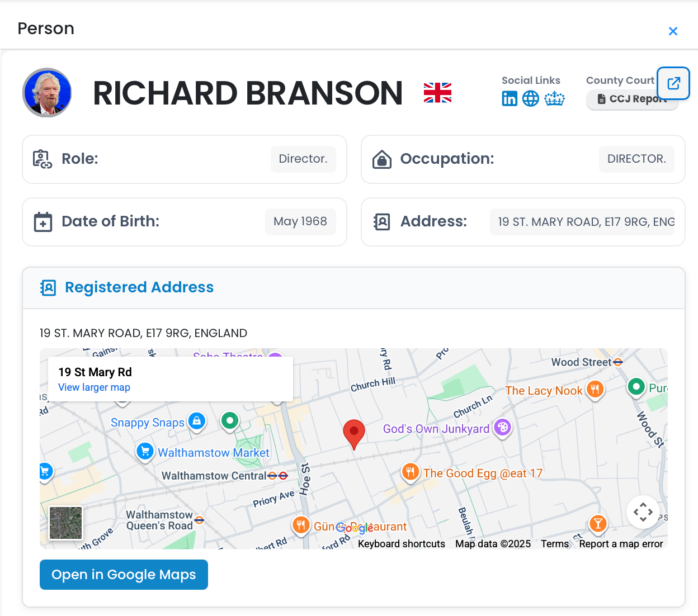Open the external link popout icon
The width and height of the screenshot is (698, 616).
[673, 83]
